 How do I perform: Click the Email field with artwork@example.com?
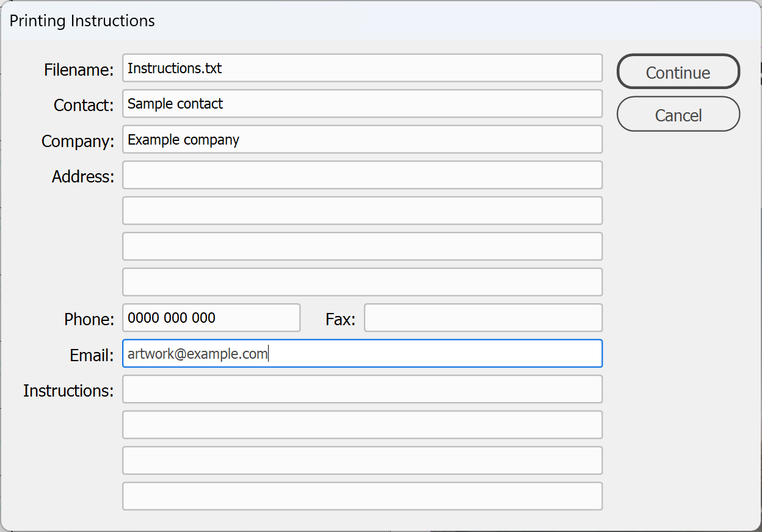363,353
